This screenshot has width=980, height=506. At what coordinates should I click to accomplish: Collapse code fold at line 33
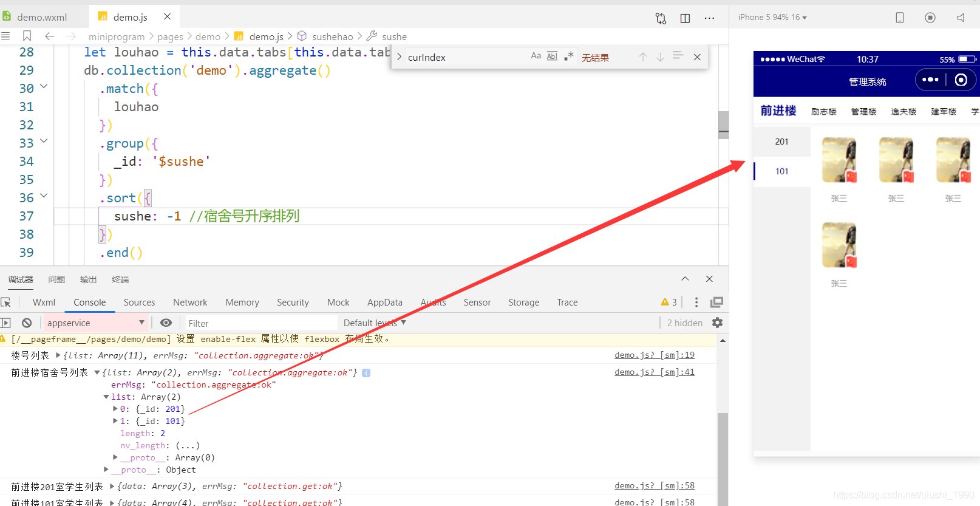[44, 141]
